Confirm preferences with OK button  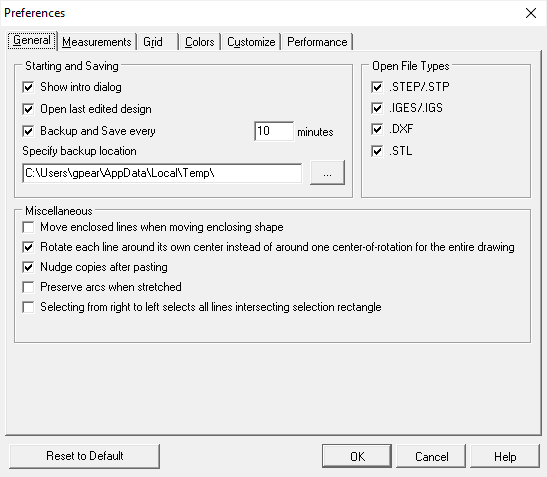click(357, 456)
